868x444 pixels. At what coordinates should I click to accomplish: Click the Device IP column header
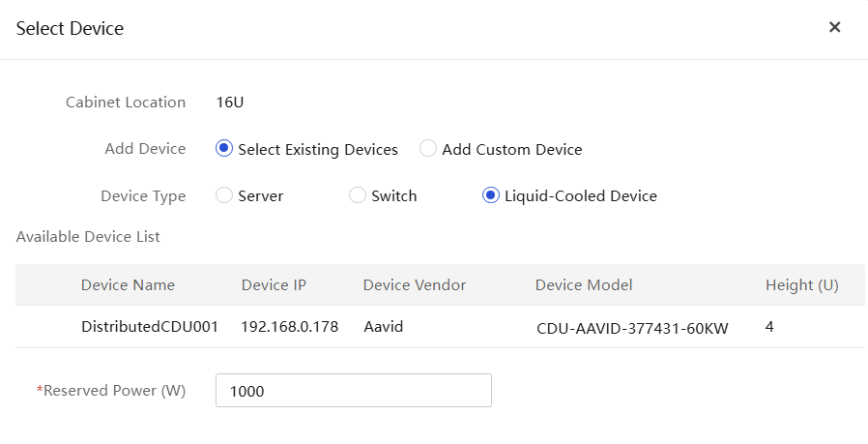[x=274, y=285]
